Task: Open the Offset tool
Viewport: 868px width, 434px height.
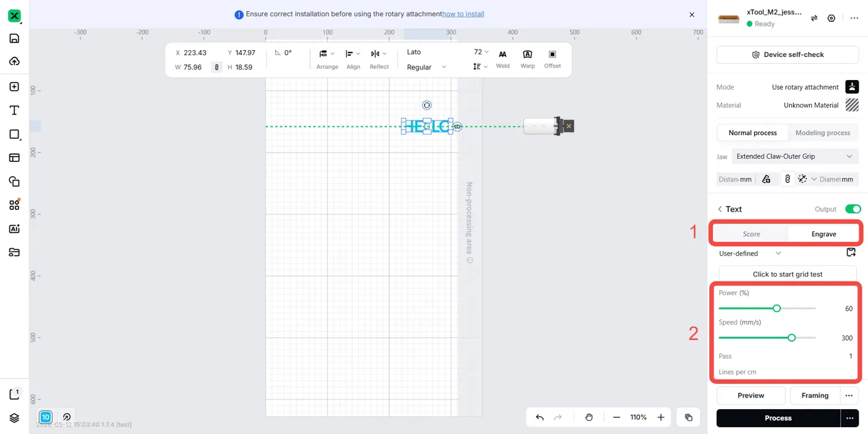Action: [552, 60]
